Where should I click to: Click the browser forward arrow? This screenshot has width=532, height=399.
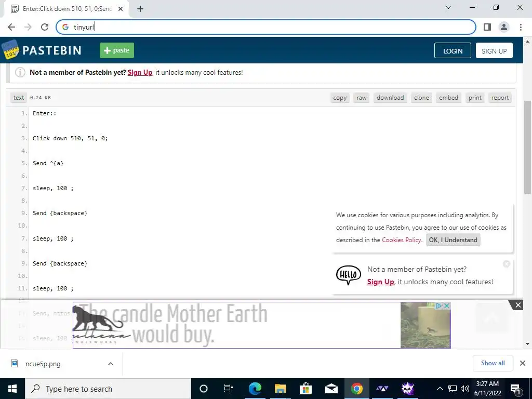point(28,27)
